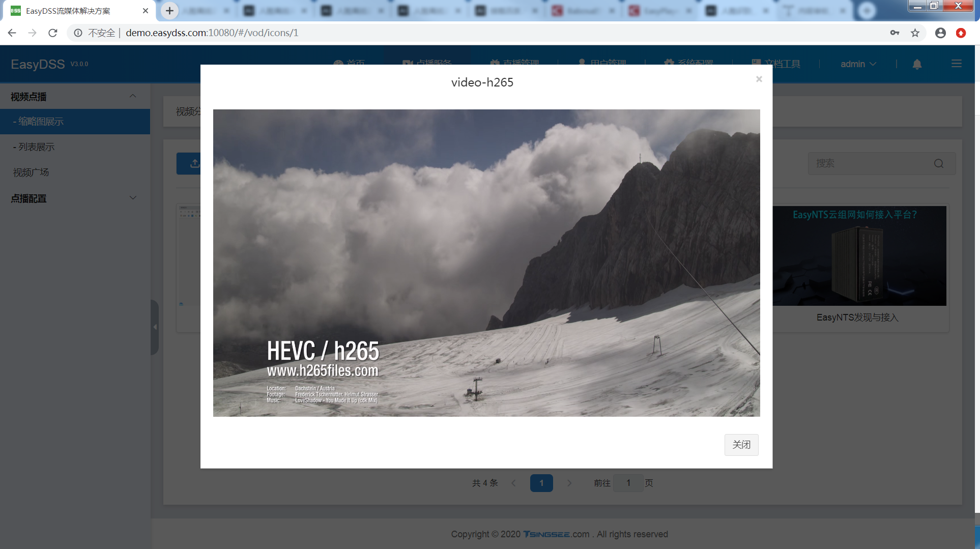Click the notification bell icon
This screenshot has width=980, height=549.
[916, 64]
